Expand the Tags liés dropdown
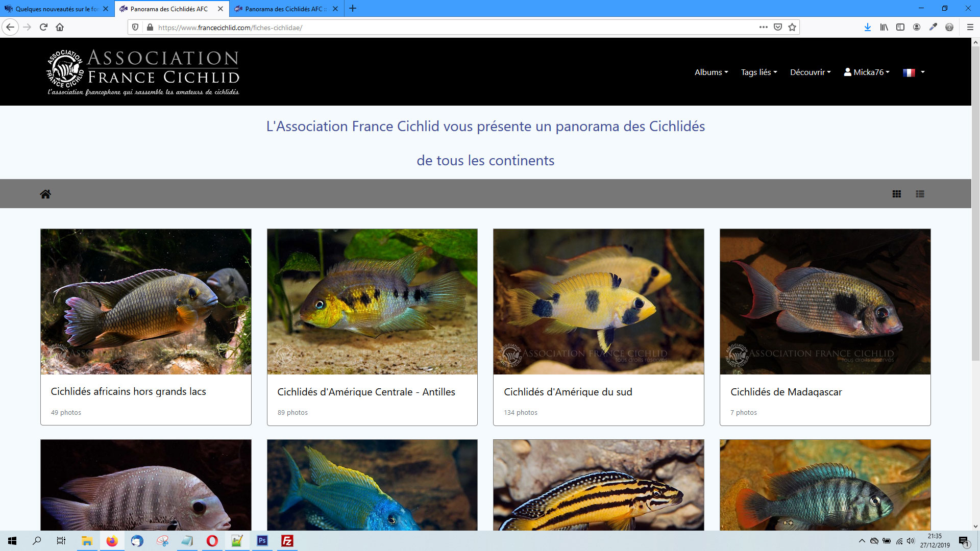Viewport: 980px width, 551px height. pos(759,72)
